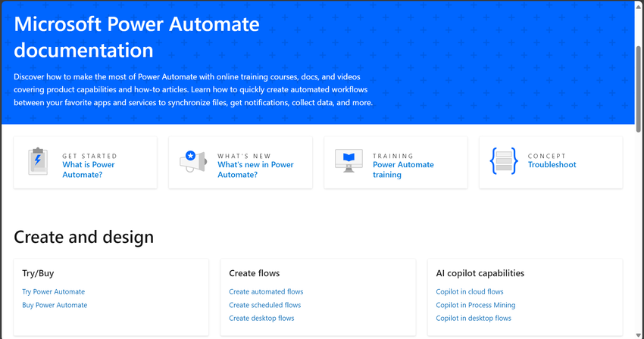644x339 pixels.
Task: Click the scrollbar down arrow
Action: (x=638, y=335)
